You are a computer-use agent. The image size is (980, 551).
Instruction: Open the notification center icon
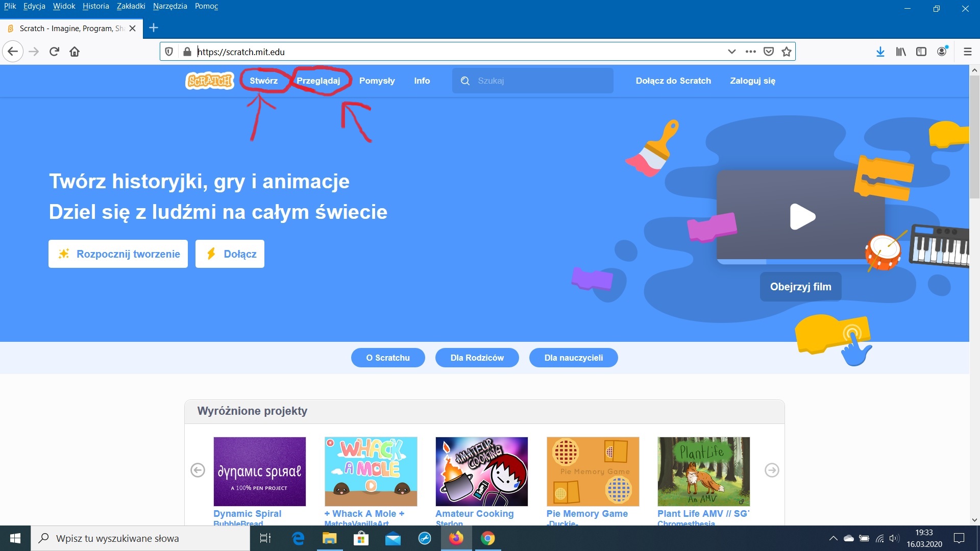pyautogui.click(x=959, y=538)
